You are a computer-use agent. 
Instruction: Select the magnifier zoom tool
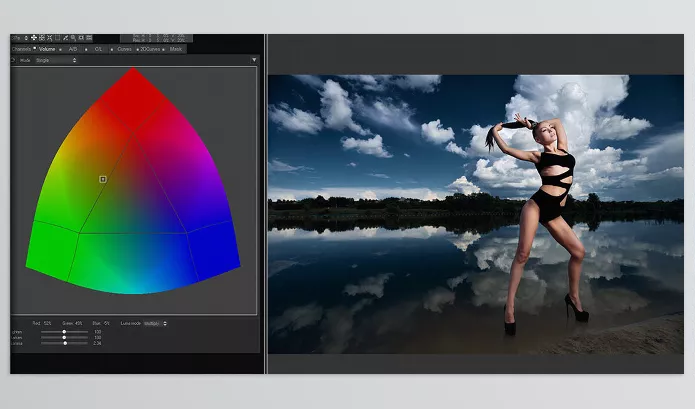[x=73, y=37]
